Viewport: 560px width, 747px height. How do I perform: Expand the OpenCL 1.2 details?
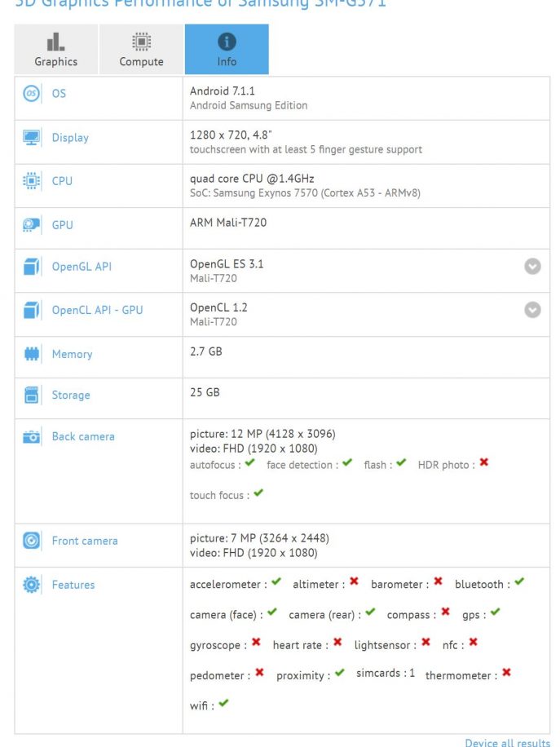(x=532, y=310)
